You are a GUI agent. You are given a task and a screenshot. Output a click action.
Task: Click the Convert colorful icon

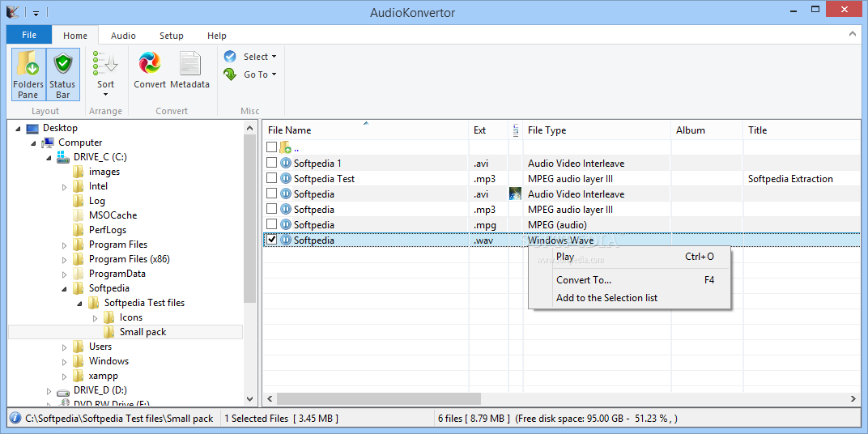(x=150, y=63)
